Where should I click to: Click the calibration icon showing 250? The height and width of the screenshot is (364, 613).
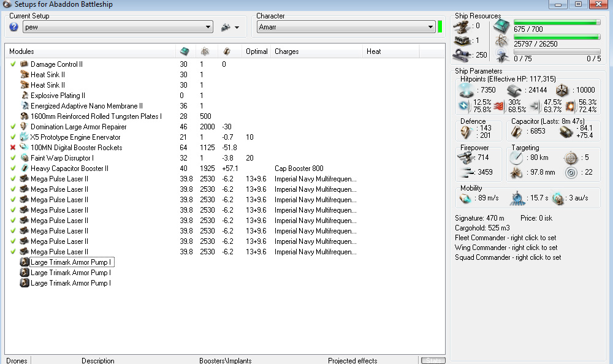[x=462, y=55]
